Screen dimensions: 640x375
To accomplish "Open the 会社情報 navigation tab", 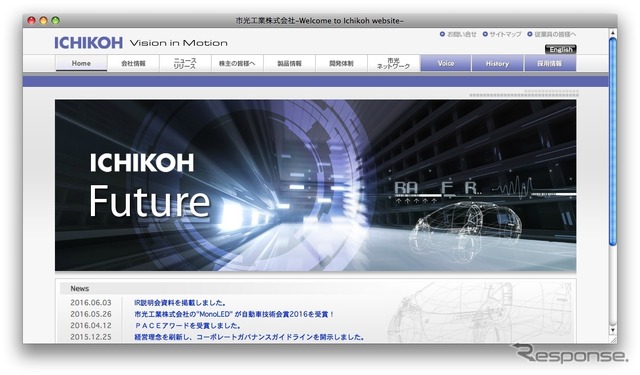I will point(133,63).
